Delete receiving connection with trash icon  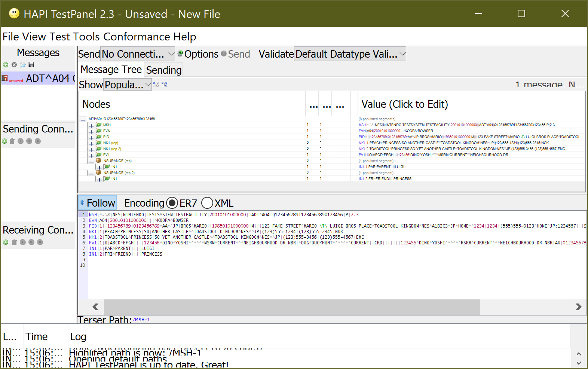pos(14,242)
